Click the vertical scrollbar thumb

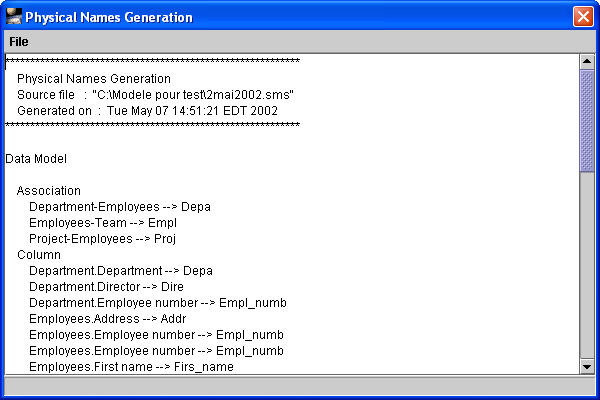(587, 120)
